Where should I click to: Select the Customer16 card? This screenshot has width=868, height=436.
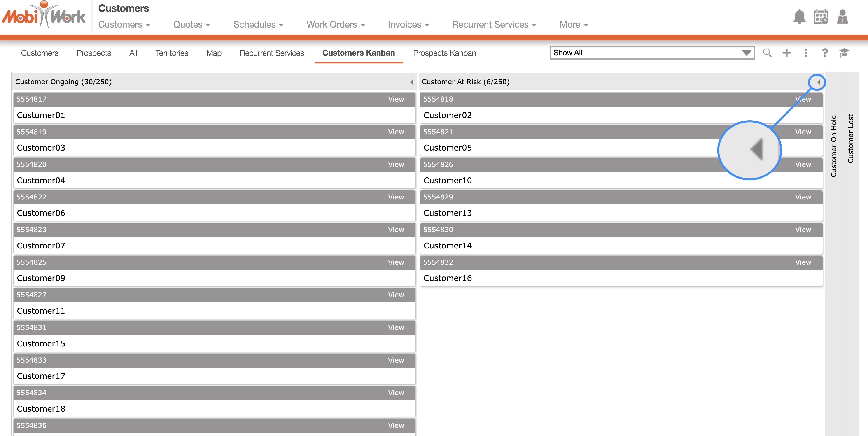[448, 278]
